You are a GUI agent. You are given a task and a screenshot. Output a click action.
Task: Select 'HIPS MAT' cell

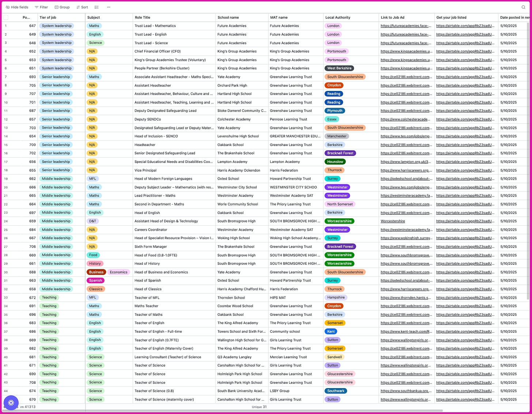point(296,298)
